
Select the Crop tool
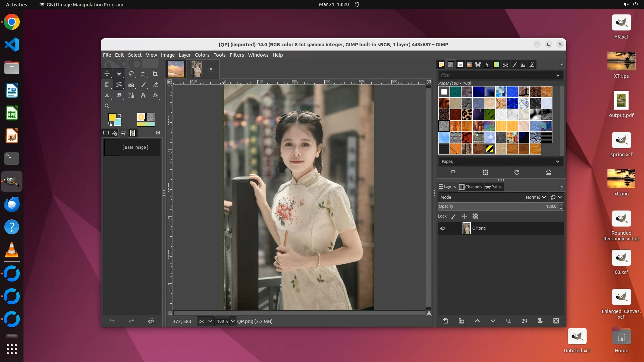[155, 74]
